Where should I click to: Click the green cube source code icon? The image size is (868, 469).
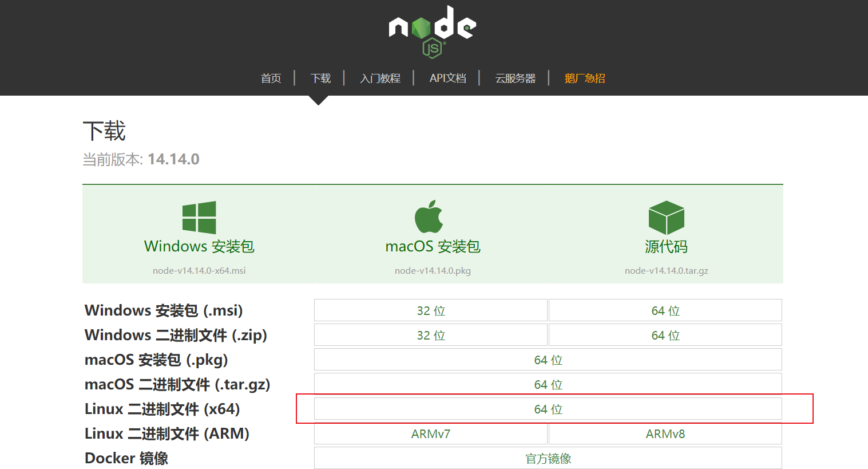pyautogui.click(x=667, y=218)
